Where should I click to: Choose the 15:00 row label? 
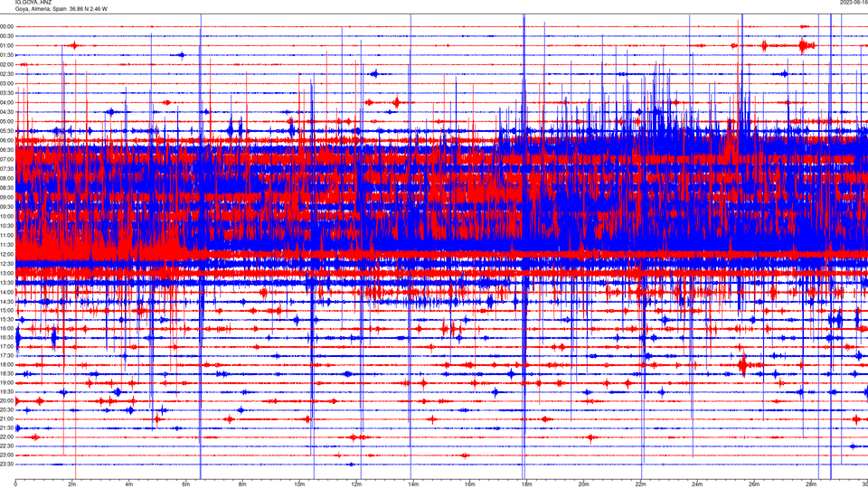[6, 310]
